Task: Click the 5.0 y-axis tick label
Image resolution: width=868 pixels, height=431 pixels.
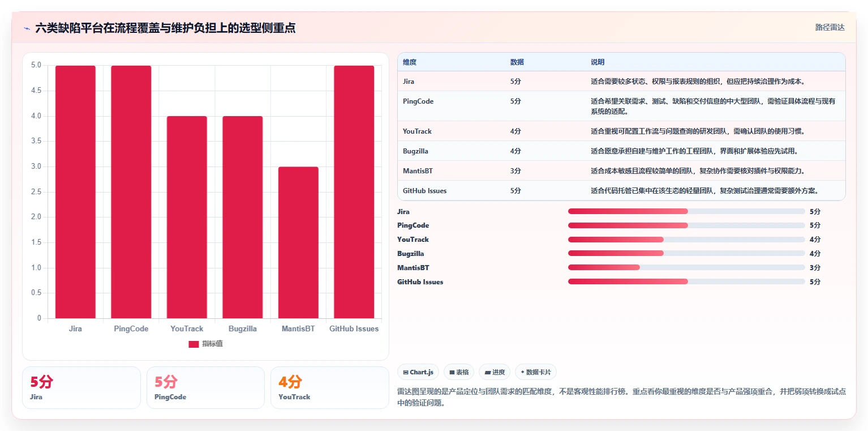Action: 36,65
